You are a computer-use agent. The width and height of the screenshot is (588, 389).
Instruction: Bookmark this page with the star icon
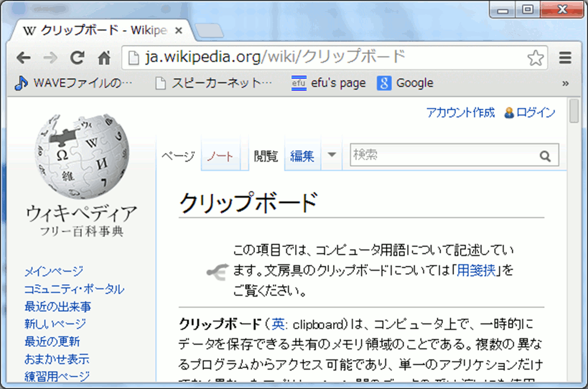pyautogui.click(x=535, y=57)
